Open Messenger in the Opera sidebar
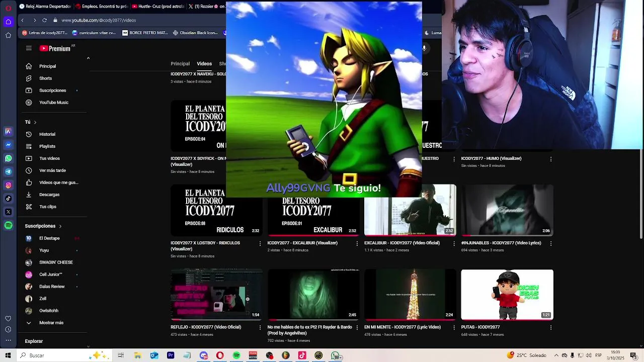The width and height of the screenshot is (644, 362). click(9, 145)
